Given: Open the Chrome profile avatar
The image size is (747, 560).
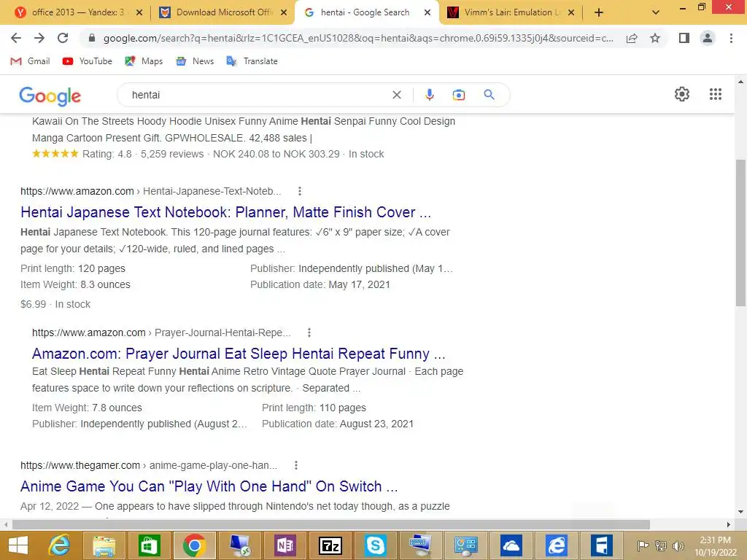Looking at the screenshot, I should (x=708, y=38).
